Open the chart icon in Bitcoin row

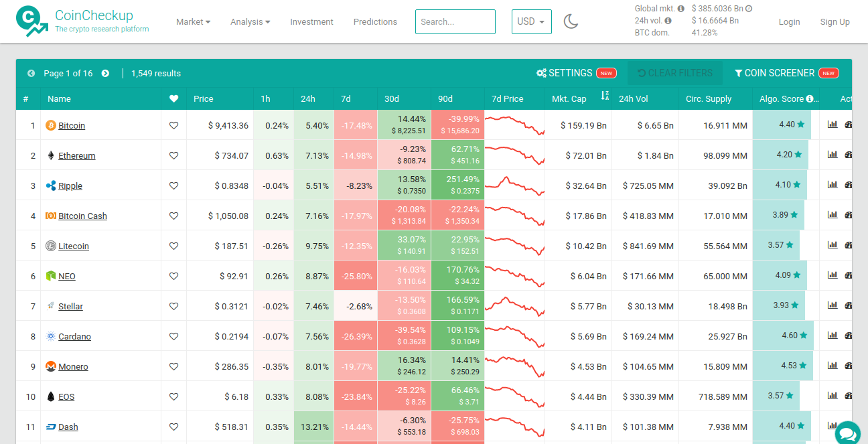click(x=833, y=125)
